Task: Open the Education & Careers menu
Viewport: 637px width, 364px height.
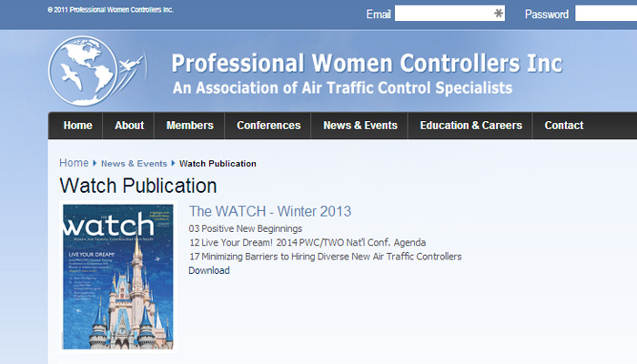Action: pos(470,126)
